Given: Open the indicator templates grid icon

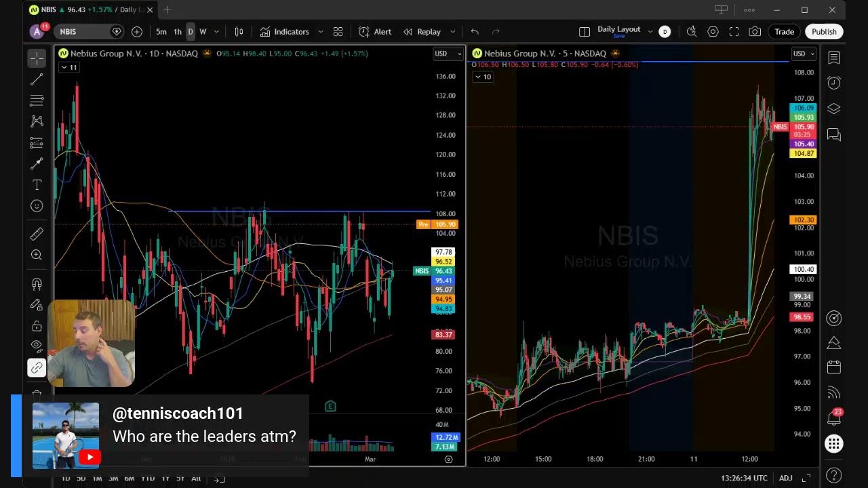Looking at the screenshot, I should click(x=338, y=32).
